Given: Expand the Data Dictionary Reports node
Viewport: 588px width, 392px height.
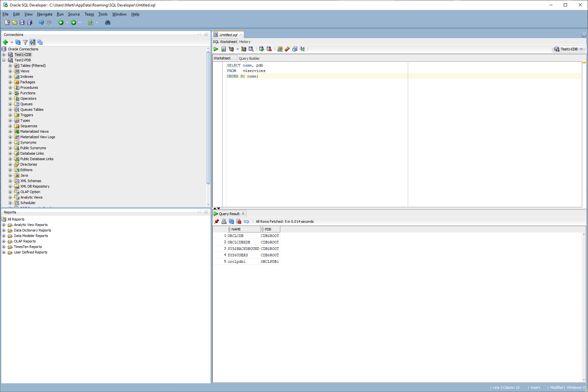Looking at the screenshot, I should pos(4,230).
